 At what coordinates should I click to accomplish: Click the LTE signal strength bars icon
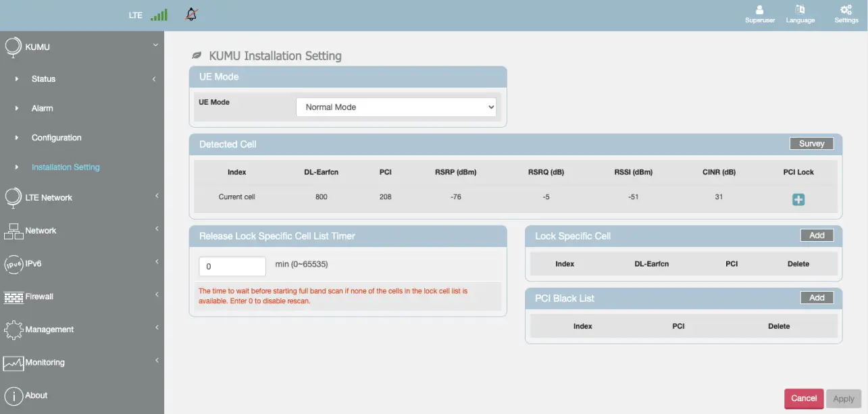159,14
